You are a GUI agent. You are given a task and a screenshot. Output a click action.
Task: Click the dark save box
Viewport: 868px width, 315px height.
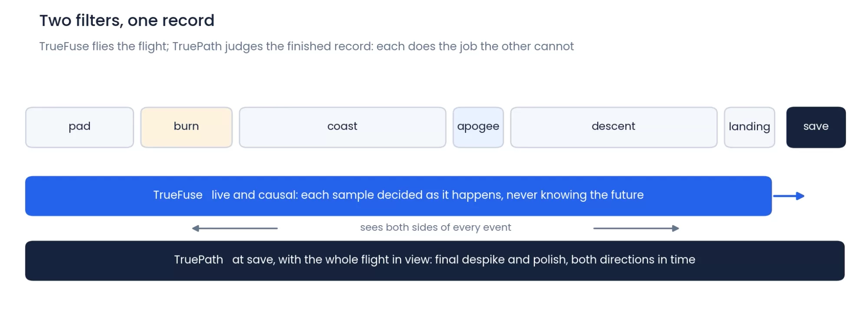816,127
